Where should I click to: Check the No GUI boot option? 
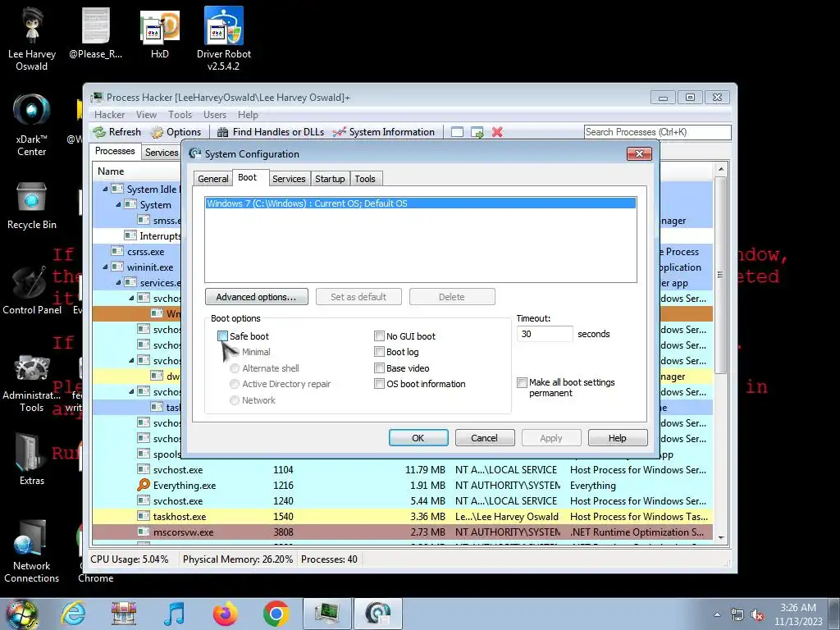(379, 336)
